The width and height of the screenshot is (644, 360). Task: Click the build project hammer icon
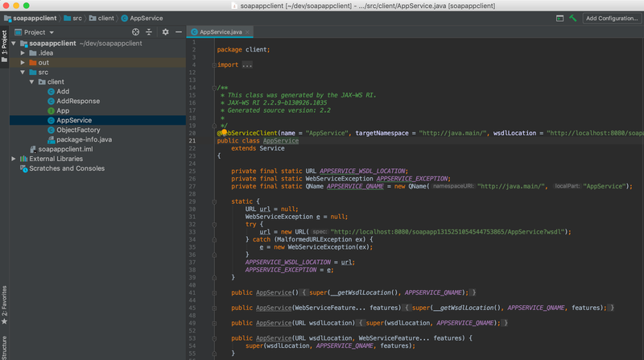(573, 18)
